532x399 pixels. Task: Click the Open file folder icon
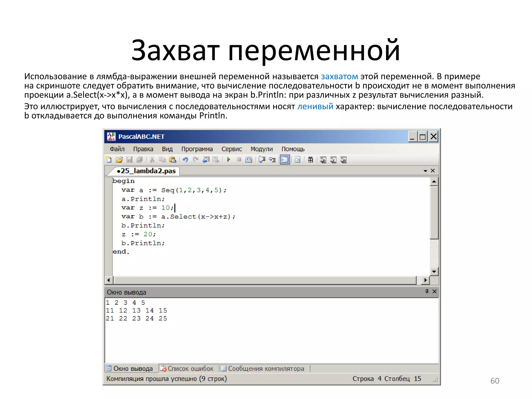(x=119, y=159)
